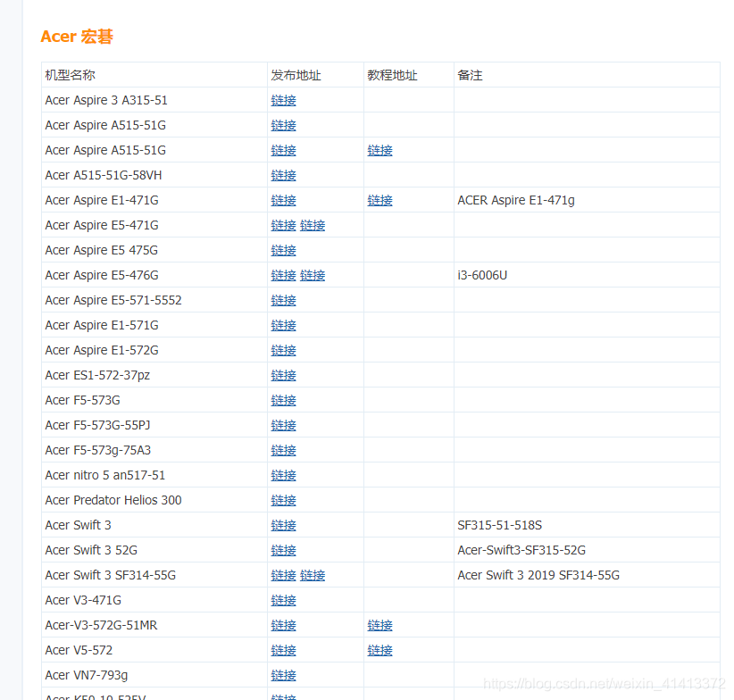Click the Acer Aspire 3 A315-51 model name

106,100
